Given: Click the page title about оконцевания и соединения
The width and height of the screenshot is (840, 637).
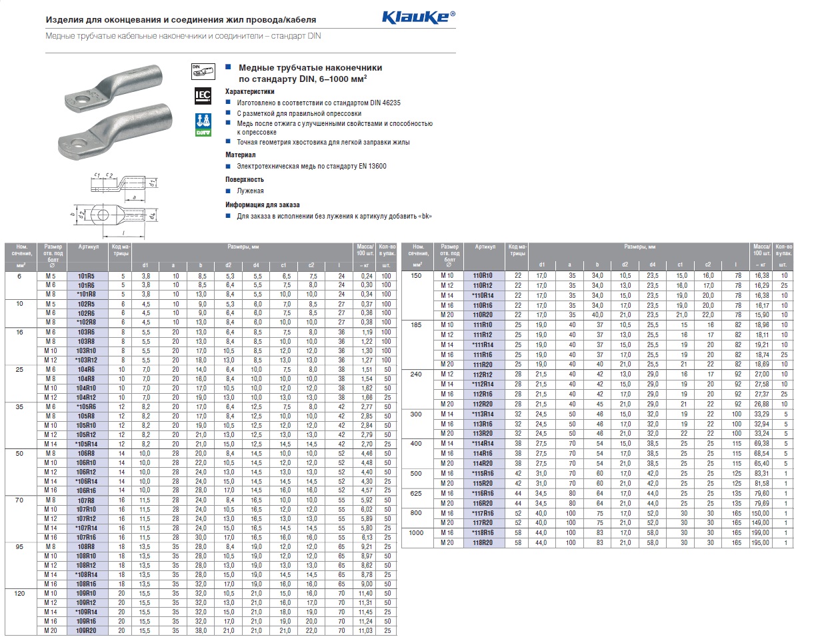Looking at the screenshot, I should click(181, 21).
